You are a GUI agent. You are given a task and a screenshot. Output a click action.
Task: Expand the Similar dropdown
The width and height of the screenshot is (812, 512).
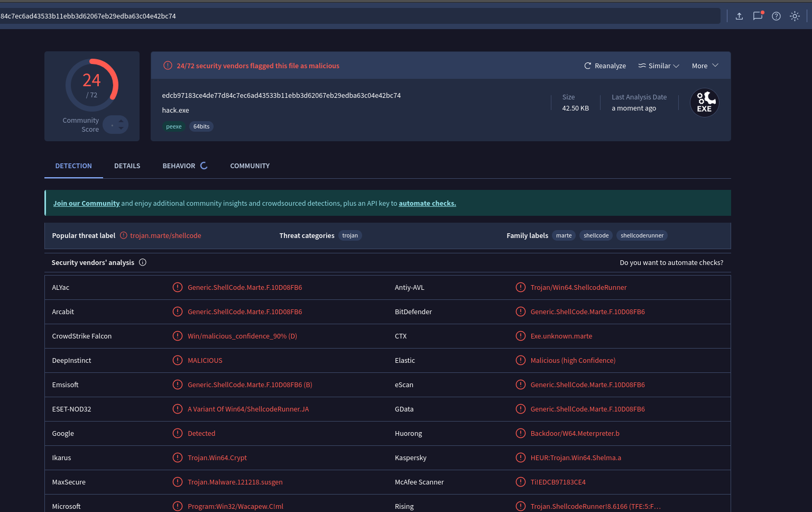pyautogui.click(x=659, y=66)
